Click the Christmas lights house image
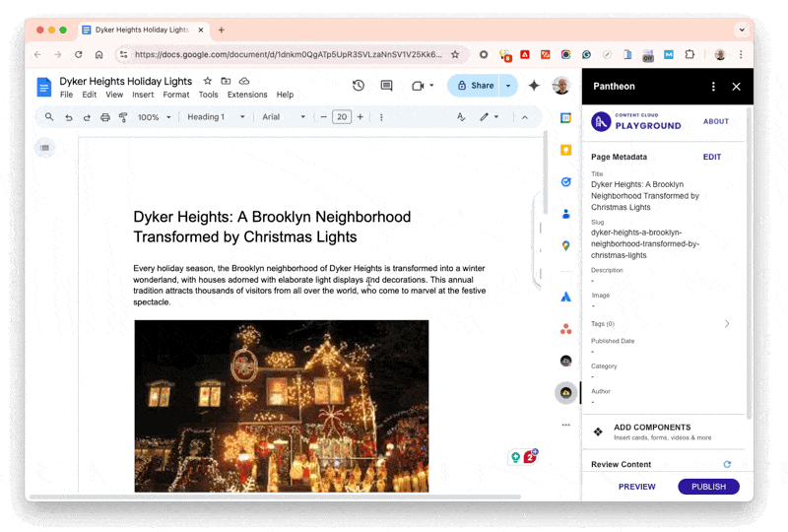The width and height of the screenshot is (788, 532). tap(282, 405)
